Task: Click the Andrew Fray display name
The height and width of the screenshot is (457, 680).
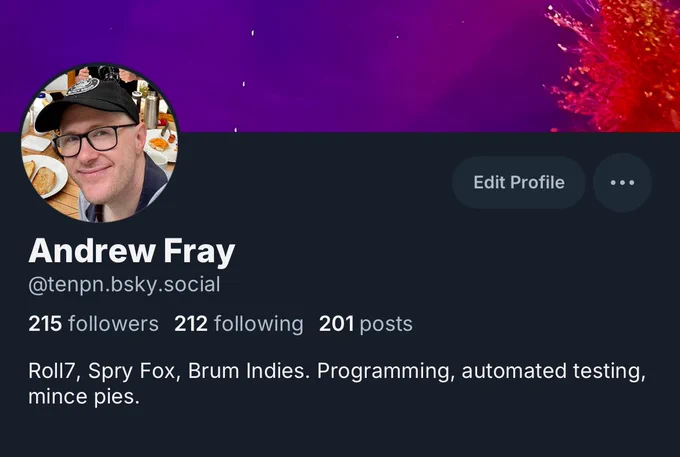Action: click(x=132, y=251)
